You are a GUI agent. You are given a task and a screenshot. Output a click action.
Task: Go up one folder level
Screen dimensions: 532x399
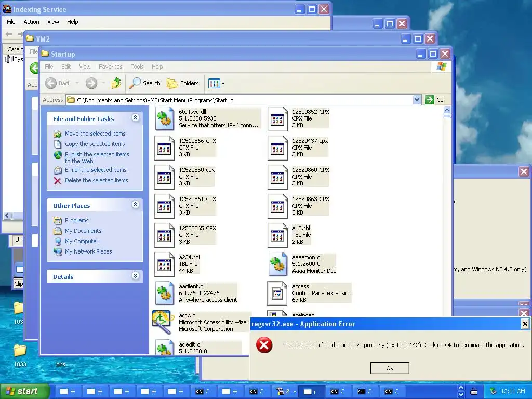[x=116, y=83]
